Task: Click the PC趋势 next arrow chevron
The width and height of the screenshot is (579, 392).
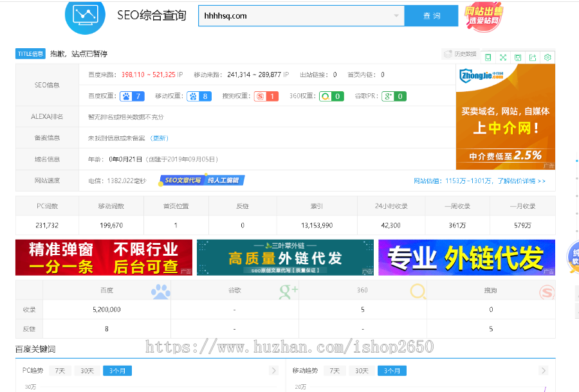Action: click(x=273, y=371)
